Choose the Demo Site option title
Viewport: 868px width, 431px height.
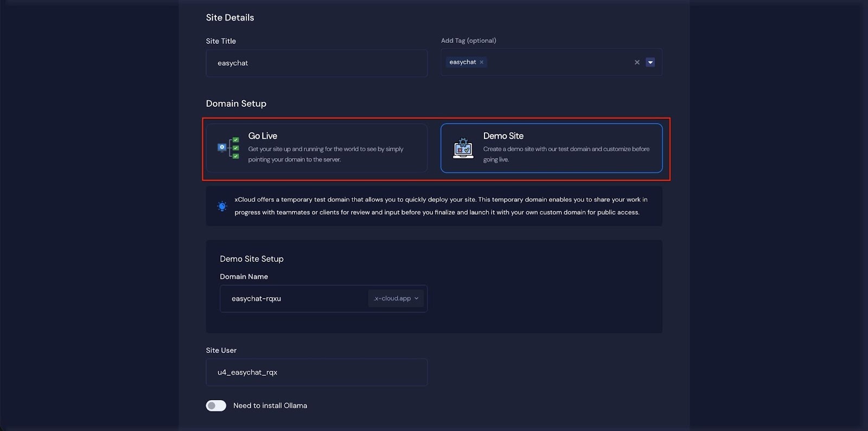coord(503,136)
